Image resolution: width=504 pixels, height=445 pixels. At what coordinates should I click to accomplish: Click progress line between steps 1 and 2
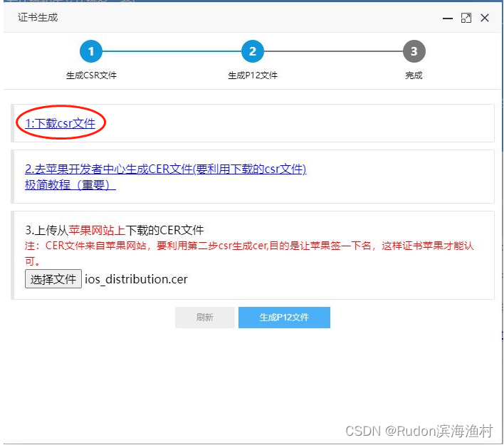click(x=172, y=51)
